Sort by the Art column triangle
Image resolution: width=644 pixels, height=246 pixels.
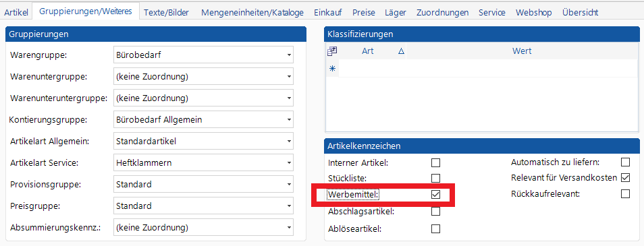401,51
